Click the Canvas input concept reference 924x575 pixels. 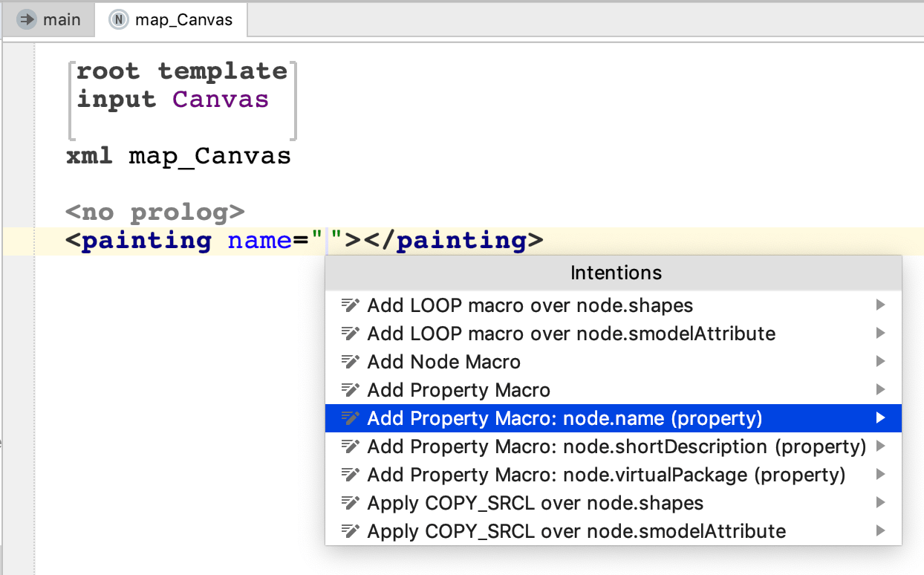tap(221, 99)
